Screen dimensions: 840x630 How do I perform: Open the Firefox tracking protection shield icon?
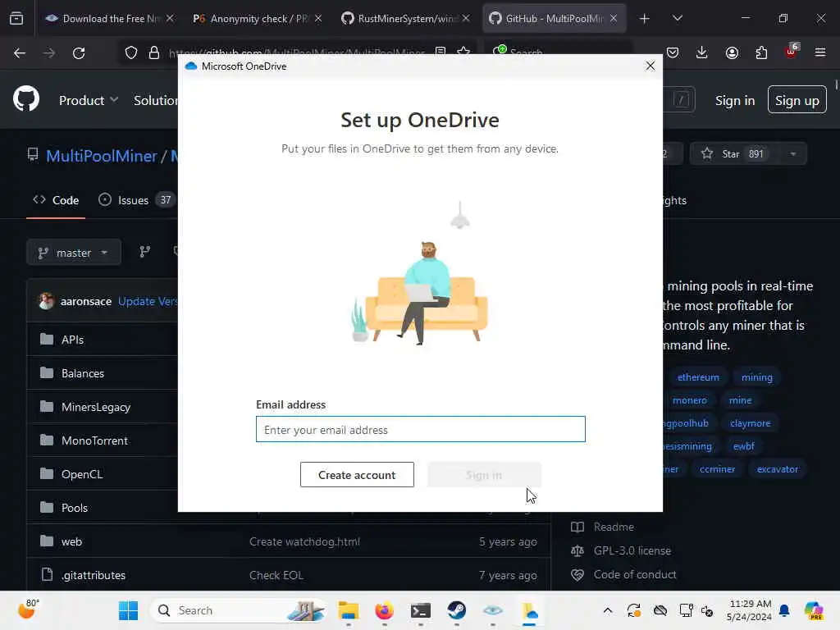(131, 52)
